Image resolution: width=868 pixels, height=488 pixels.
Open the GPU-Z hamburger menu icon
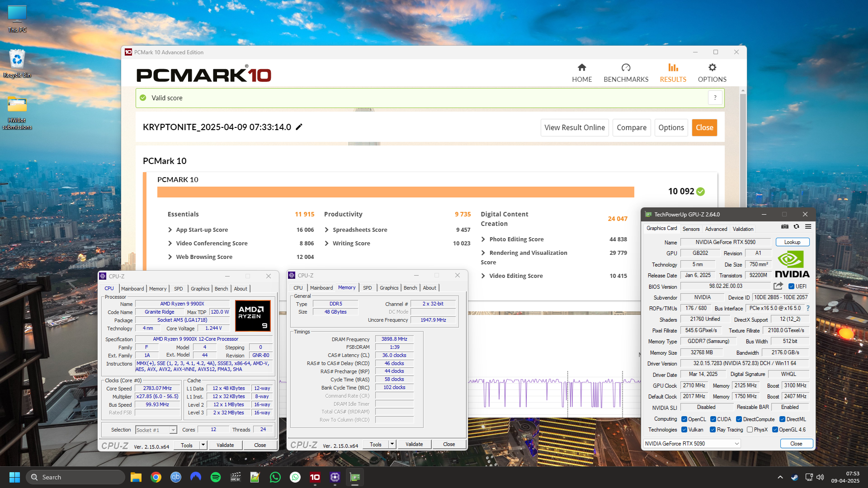tap(808, 227)
